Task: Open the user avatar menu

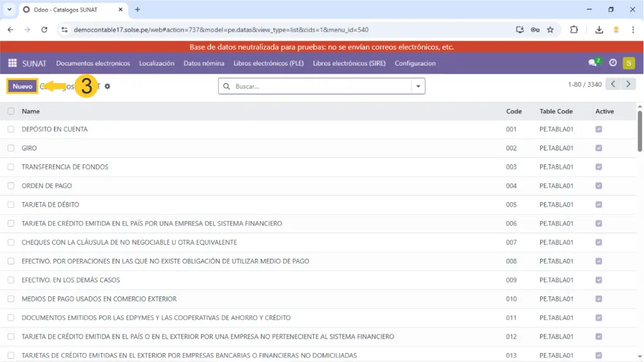Action: pyautogui.click(x=628, y=63)
